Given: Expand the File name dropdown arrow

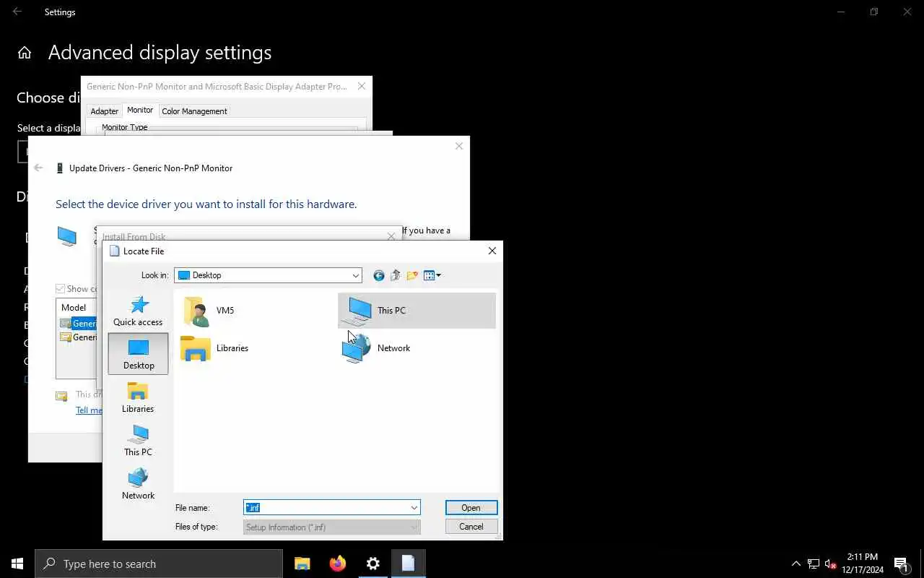Looking at the screenshot, I should 414,508.
